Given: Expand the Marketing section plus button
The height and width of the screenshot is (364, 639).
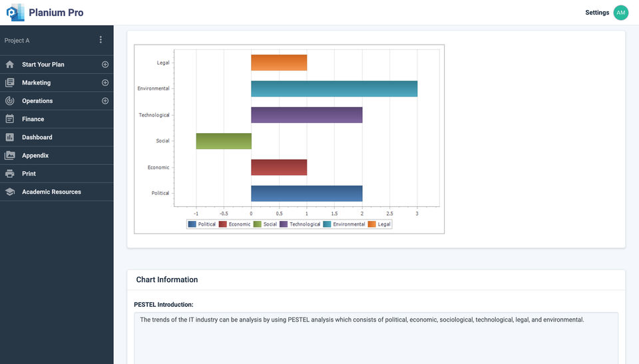Looking at the screenshot, I should [x=105, y=83].
